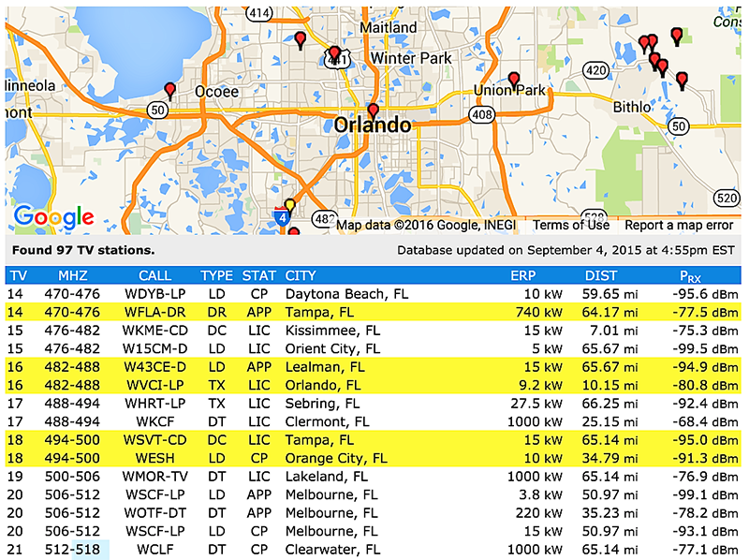
Task: Click Kissimmee, FL city cell
Action: (x=332, y=331)
